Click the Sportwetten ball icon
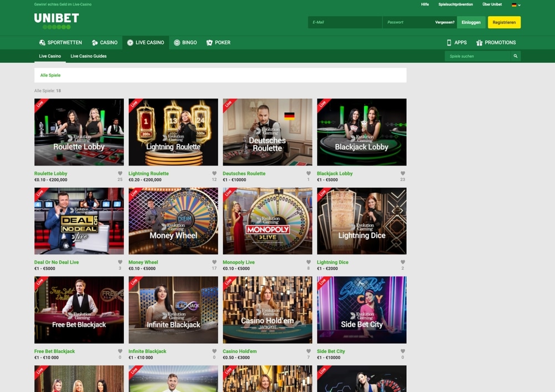The width and height of the screenshot is (555, 392). pos(42,43)
